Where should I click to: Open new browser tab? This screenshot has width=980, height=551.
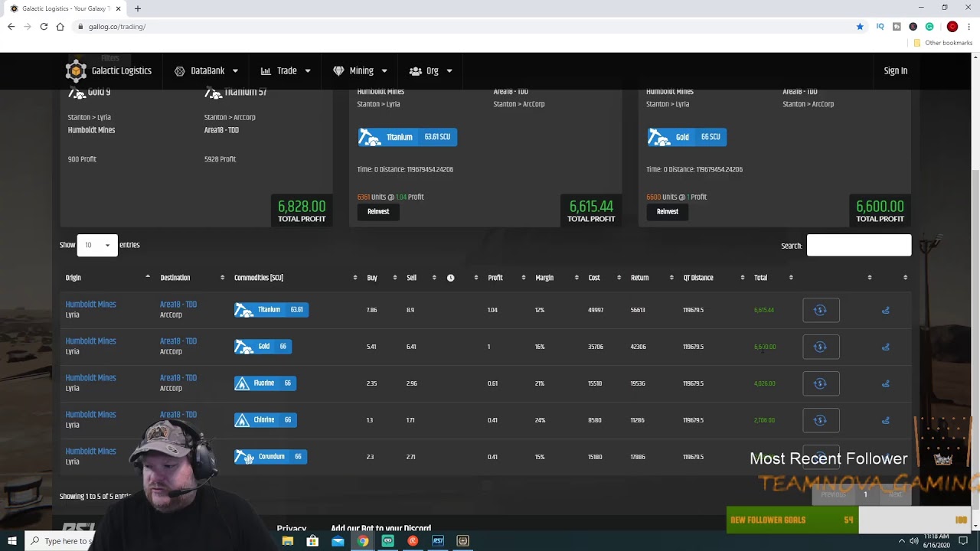tap(138, 8)
